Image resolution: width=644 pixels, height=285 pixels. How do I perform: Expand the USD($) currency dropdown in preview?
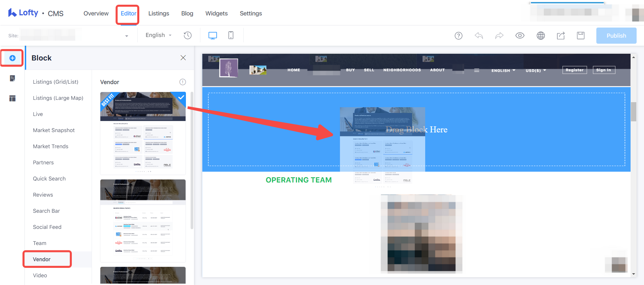[x=536, y=71]
